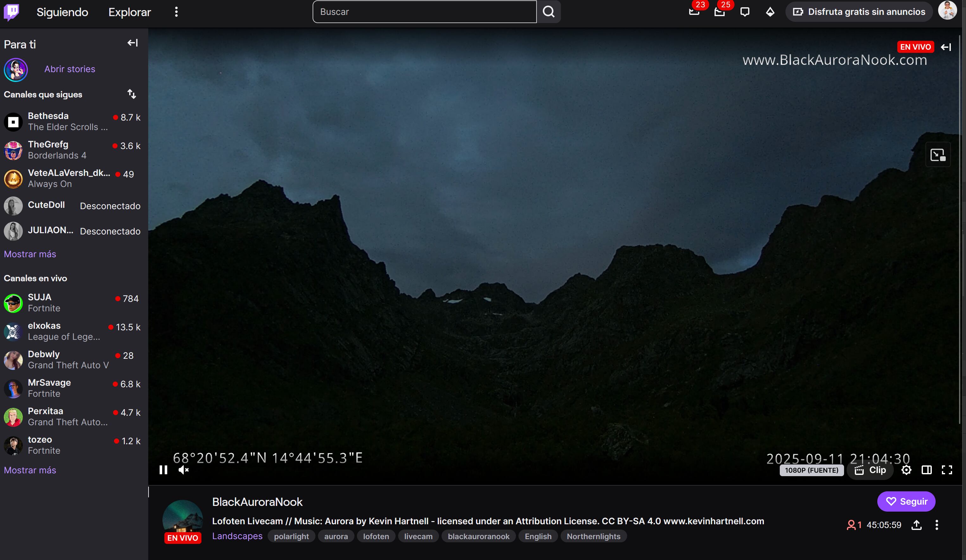Open the inbox notifications icon
Screen dimensions: 966x560
click(x=720, y=11)
